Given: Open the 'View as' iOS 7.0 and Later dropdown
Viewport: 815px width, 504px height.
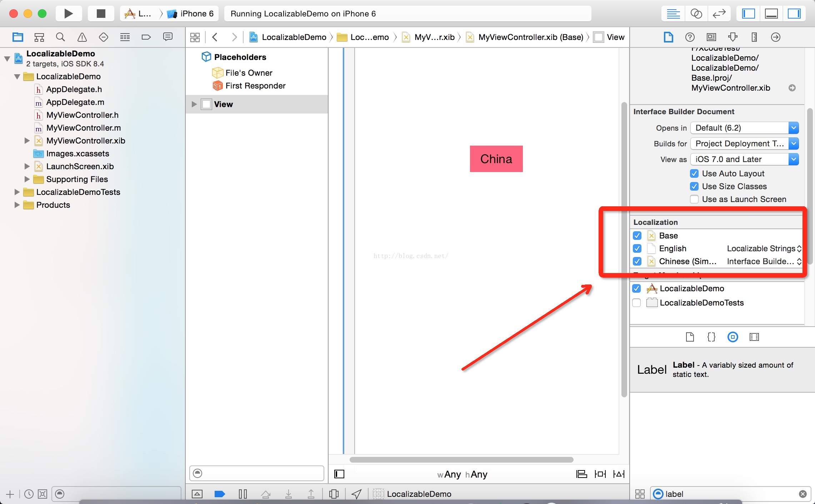Looking at the screenshot, I should (745, 159).
